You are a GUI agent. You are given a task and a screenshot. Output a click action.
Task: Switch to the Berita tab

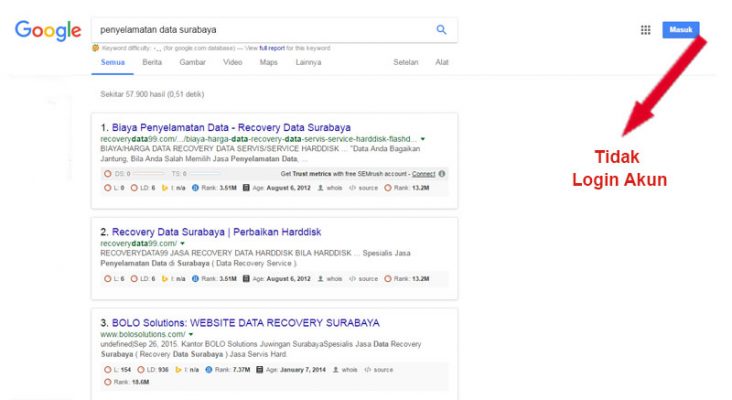pyautogui.click(x=152, y=62)
